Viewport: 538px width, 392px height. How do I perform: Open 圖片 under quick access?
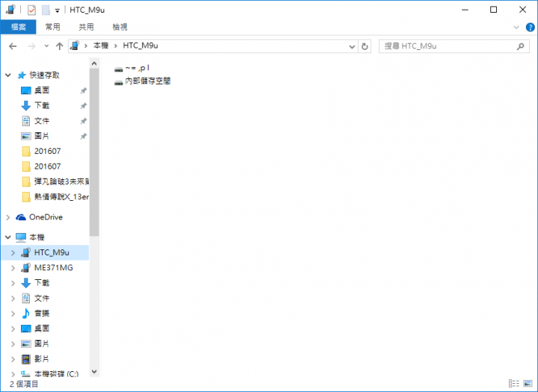click(42, 136)
